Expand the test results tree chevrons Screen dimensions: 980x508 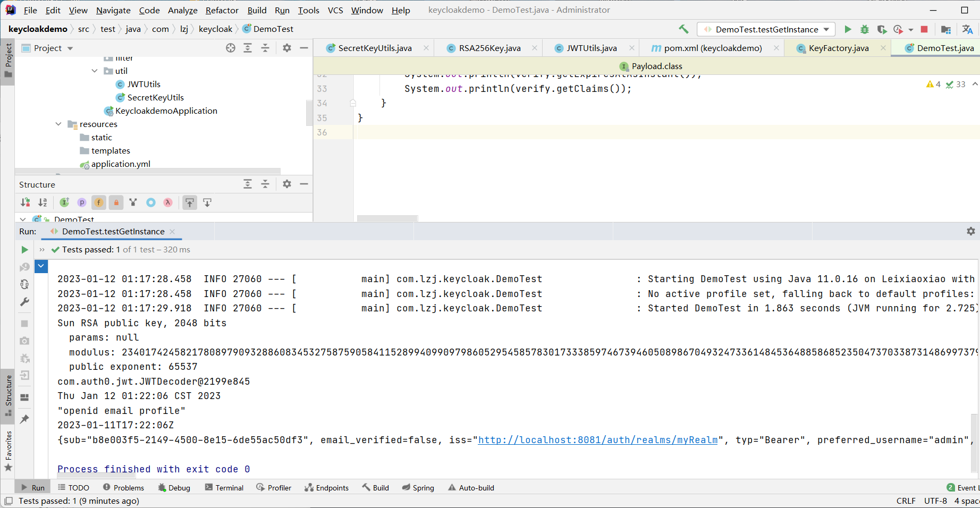(42, 250)
